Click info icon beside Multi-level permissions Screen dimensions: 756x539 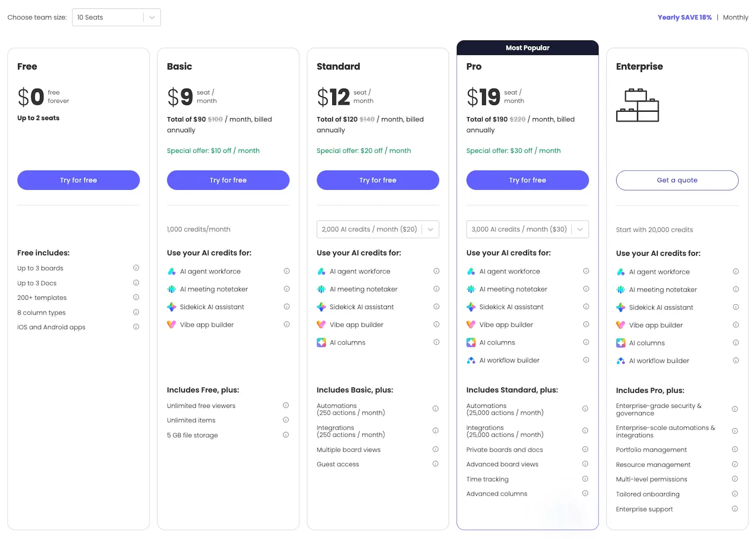pyautogui.click(x=735, y=479)
